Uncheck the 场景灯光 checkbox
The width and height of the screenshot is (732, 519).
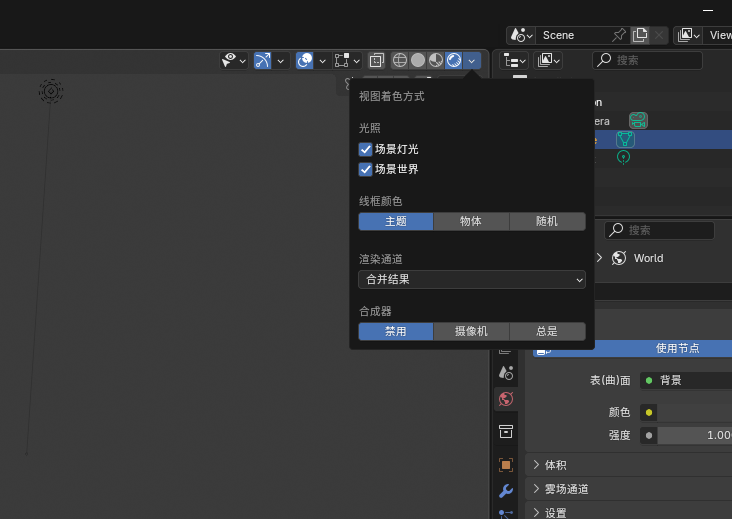(x=366, y=149)
